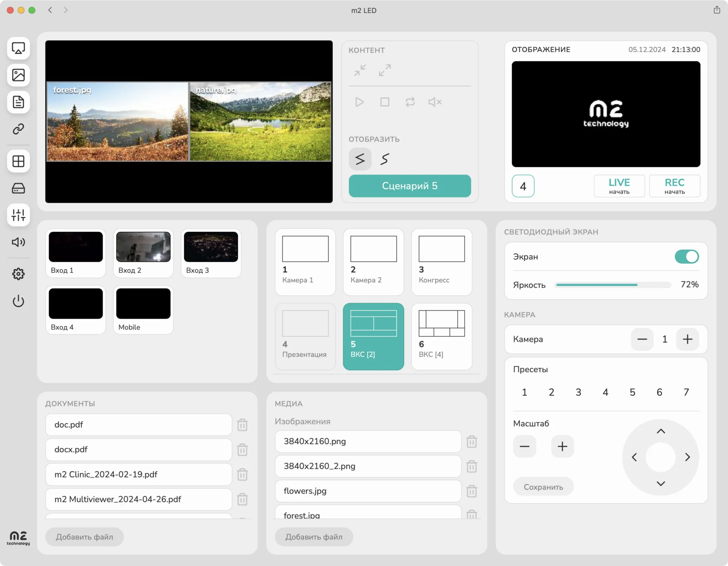Open m2 Clinic_2024-02-19.pdf document
The width and height of the screenshot is (728, 566).
point(139,475)
